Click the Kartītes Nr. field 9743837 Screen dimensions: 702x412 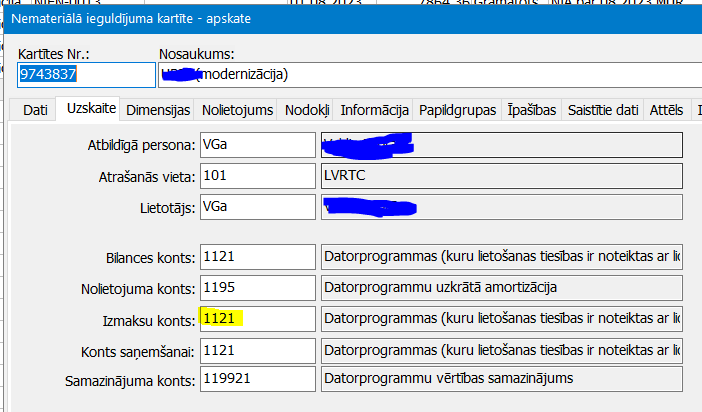[x=86, y=75]
